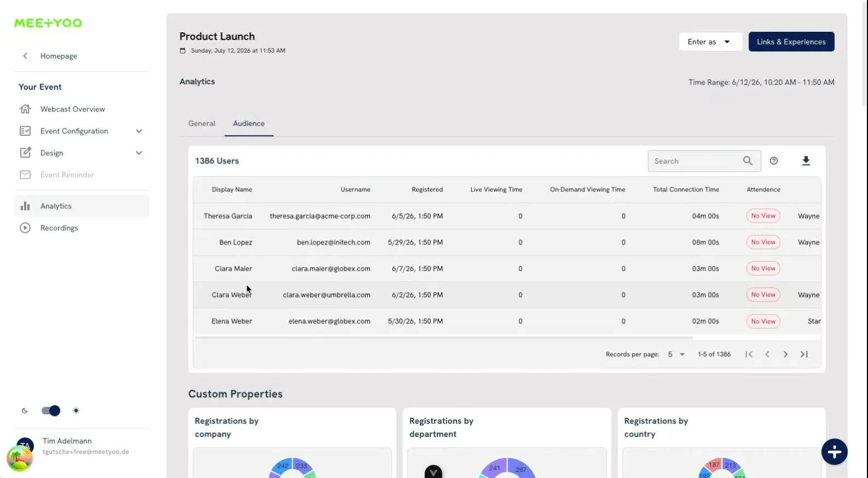Click Clara Maier's No View badge
Viewport: 868px width, 478px height.
pyautogui.click(x=763, y=269)
